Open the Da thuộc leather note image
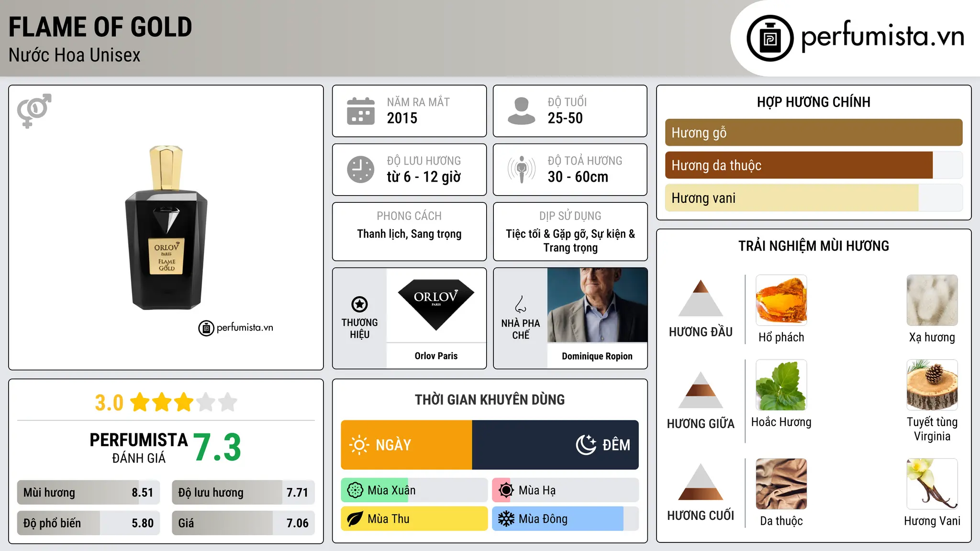 pyautogui.click(x=781, y=484)
